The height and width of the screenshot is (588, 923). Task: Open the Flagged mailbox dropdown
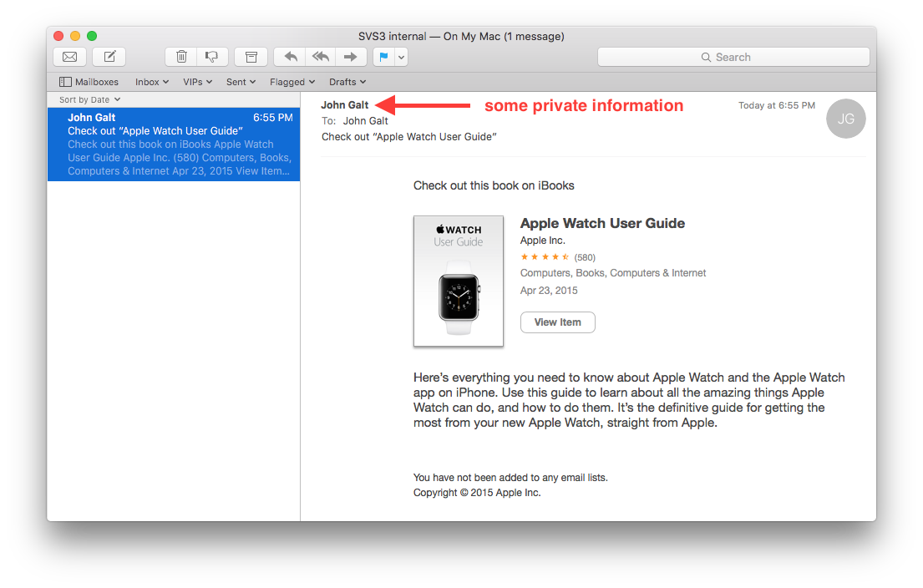292,82
